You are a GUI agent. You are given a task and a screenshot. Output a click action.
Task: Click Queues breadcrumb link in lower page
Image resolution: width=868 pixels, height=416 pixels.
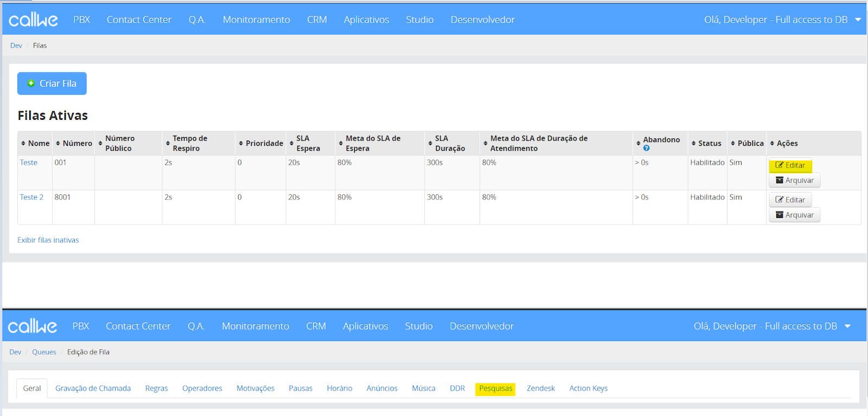44,352
